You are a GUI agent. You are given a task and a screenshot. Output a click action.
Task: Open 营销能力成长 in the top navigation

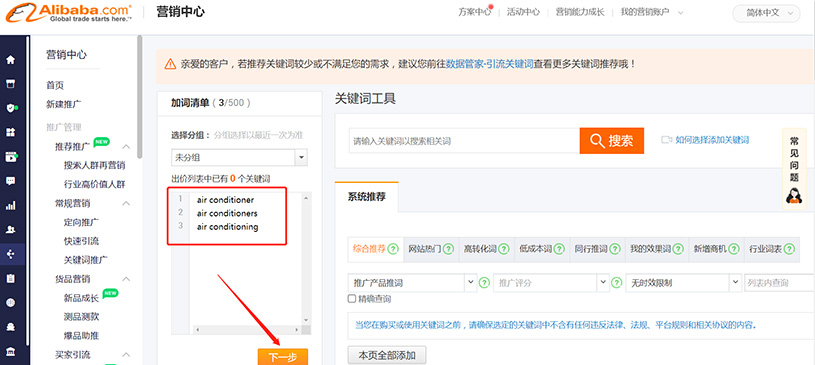[580, 12]
